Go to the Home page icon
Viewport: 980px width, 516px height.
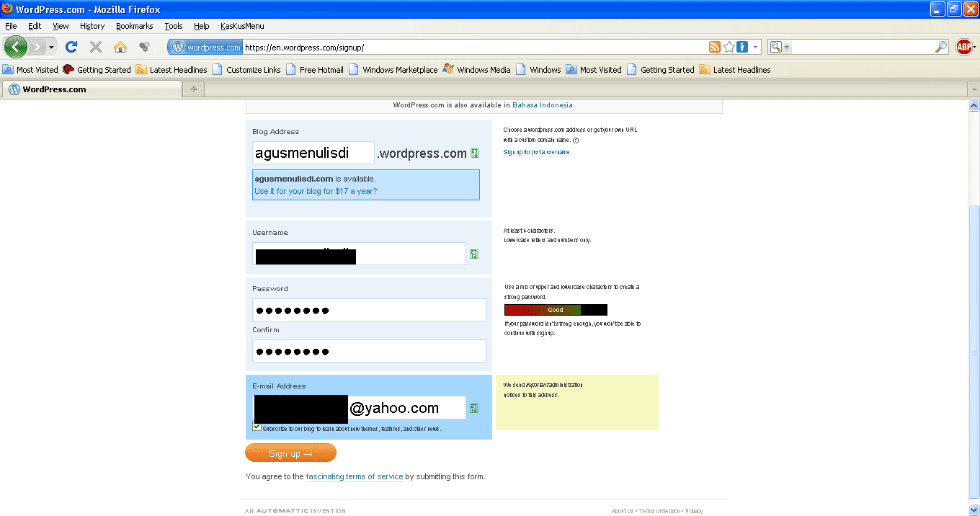[120, 47]
